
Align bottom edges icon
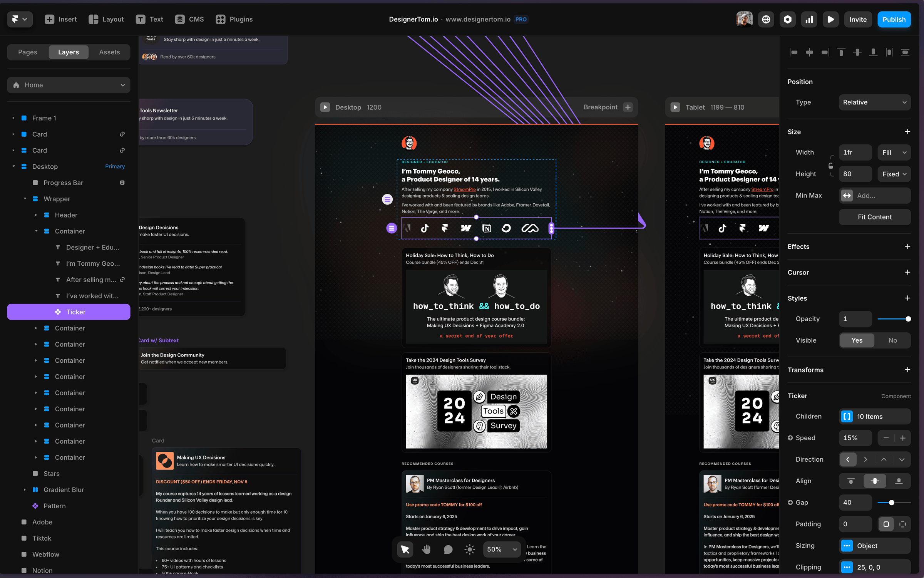(x=873, y=52)
